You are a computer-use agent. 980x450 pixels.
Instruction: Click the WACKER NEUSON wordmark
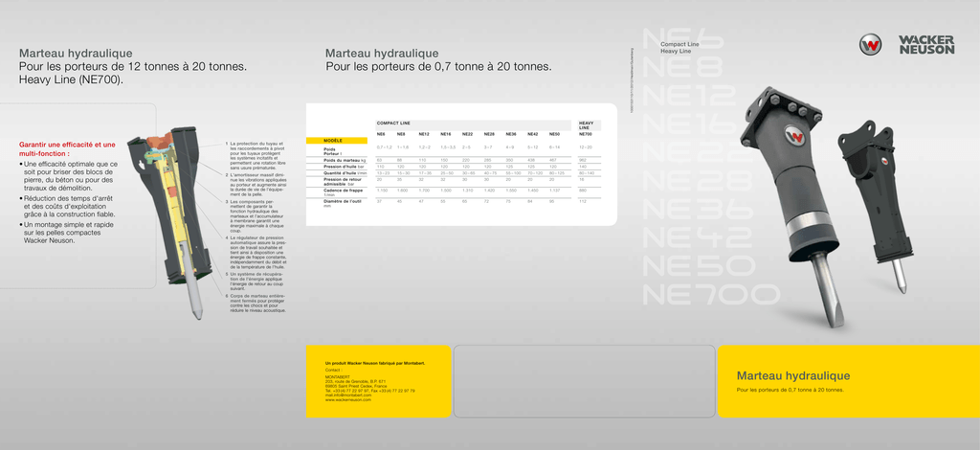(x=926, y=44)
